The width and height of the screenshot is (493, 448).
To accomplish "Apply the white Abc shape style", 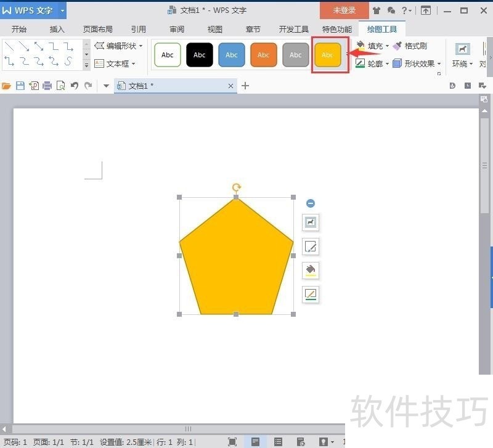I will [x=168, y=55].
